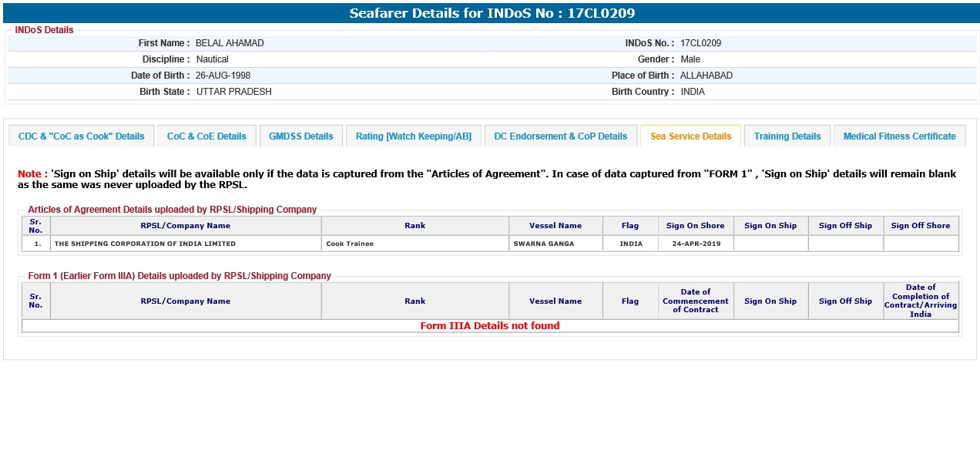Click the Date of Commencement of Contract header
980x461 pixels.
(x=695, y=301)
